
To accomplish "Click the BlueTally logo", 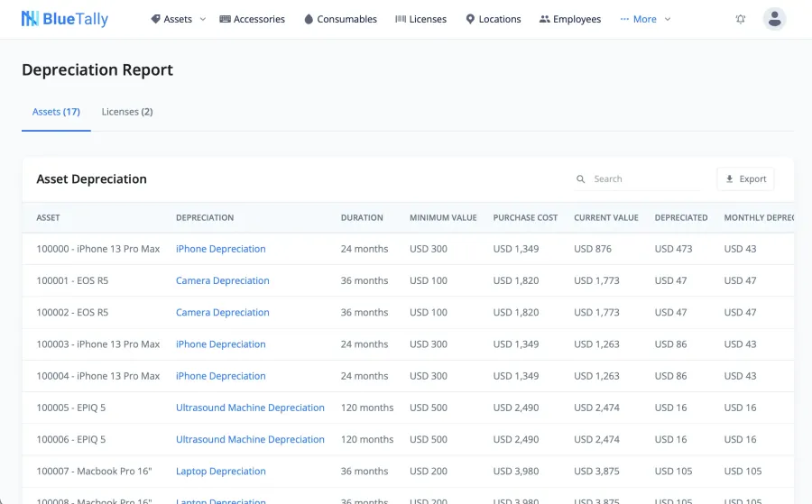I will 65,19.
